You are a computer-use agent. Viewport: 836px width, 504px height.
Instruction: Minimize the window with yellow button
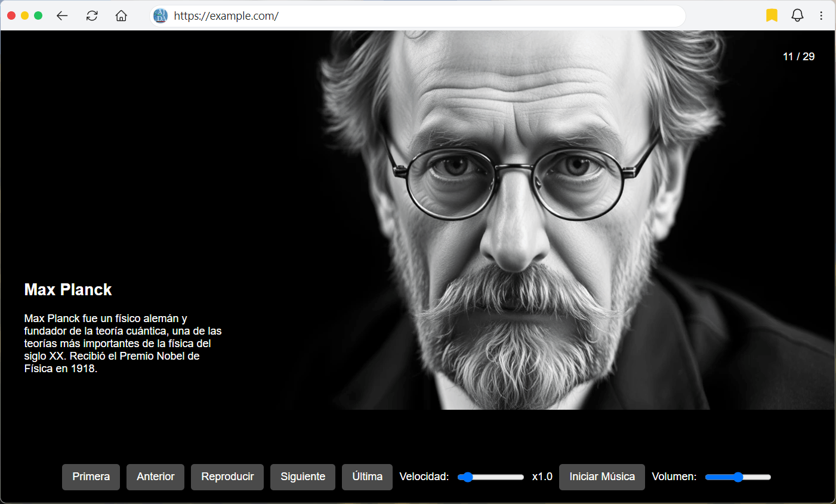[24, 16]
